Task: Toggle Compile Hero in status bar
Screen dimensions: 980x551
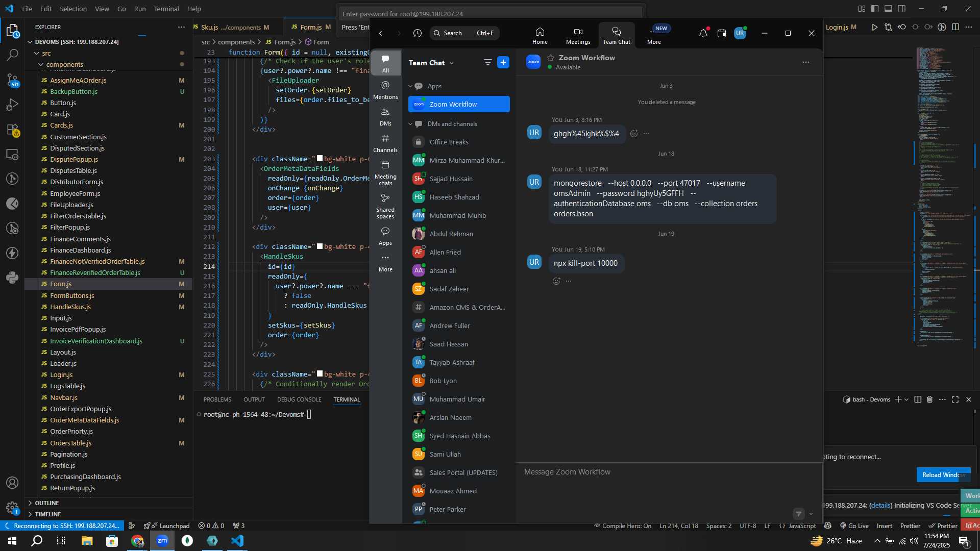Action: click(622, 526)
